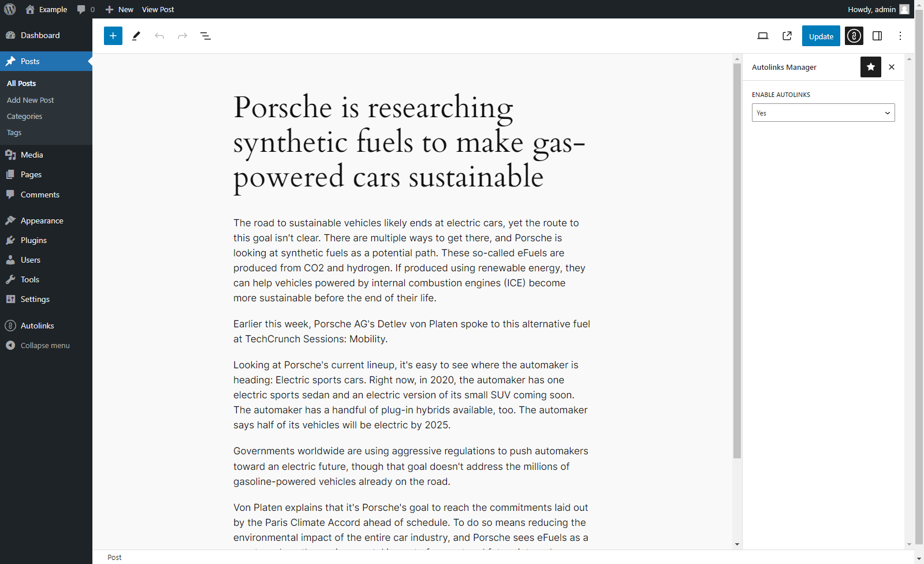Click the Tools wrench icon

point(10,279)
